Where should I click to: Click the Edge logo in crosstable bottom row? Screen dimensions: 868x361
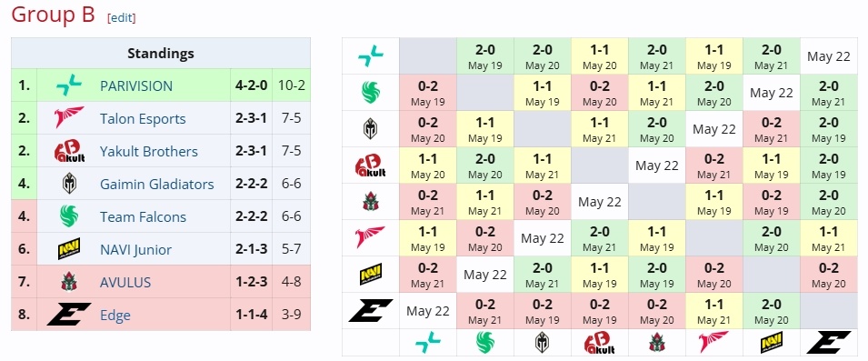coord(828,343)
